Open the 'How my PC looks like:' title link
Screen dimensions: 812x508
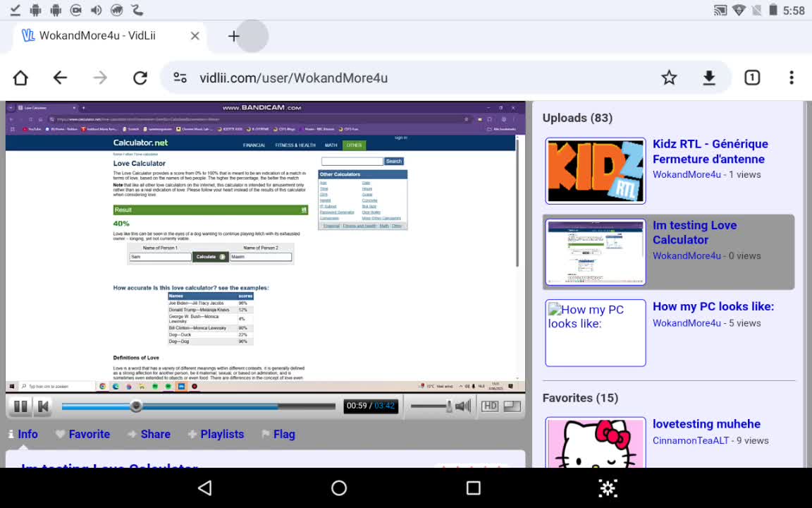pos(713,306)
